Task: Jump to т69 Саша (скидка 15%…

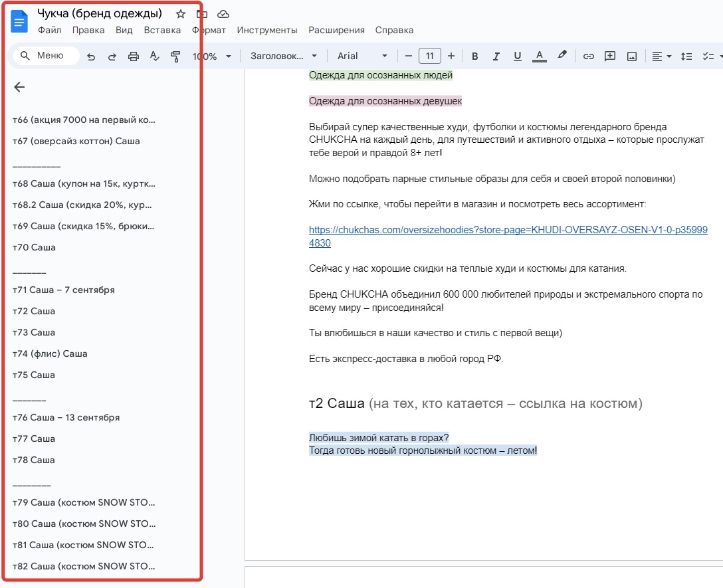Action: click(x=84, y=226)
